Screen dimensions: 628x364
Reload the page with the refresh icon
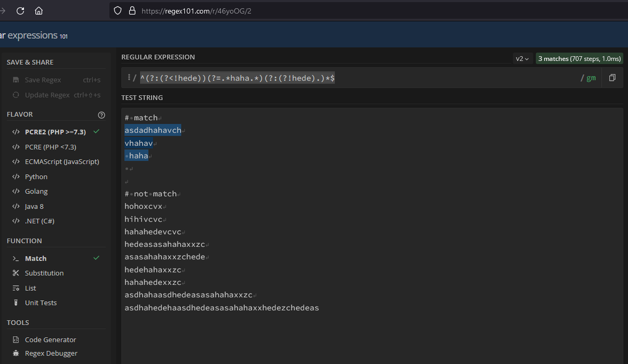pyautogui.click(x=20, y=10)
